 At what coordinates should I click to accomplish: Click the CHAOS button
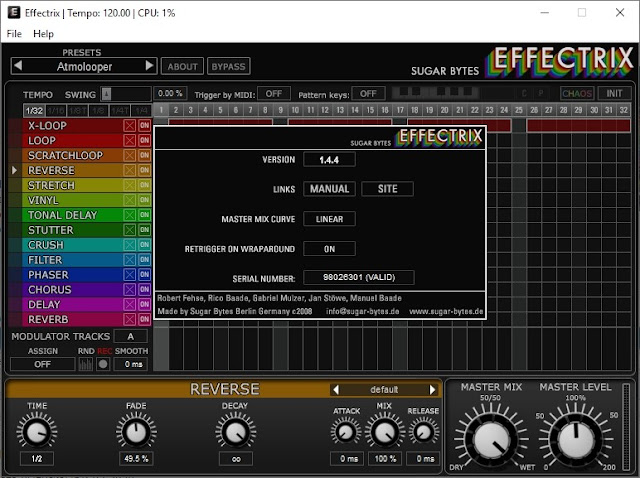click(577, 93)
